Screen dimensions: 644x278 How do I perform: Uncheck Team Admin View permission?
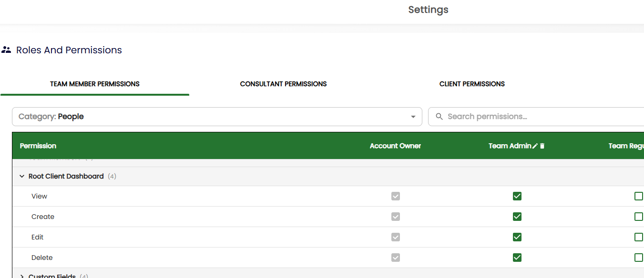(517, 196)
